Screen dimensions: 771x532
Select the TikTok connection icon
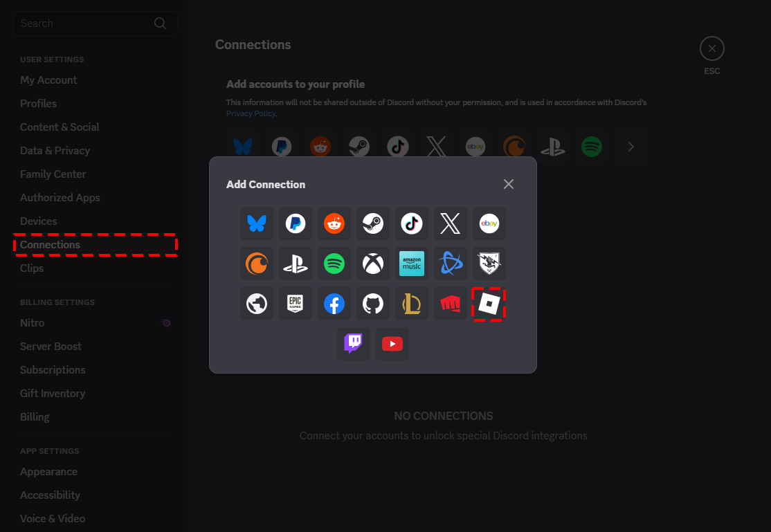(x=412, y=223)
